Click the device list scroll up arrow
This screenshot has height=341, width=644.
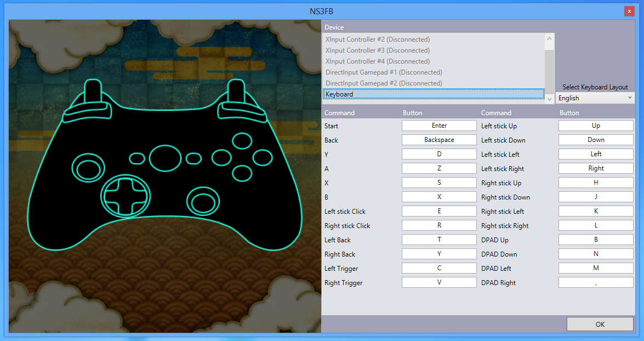pyautogui.click(x=550, y=38)
